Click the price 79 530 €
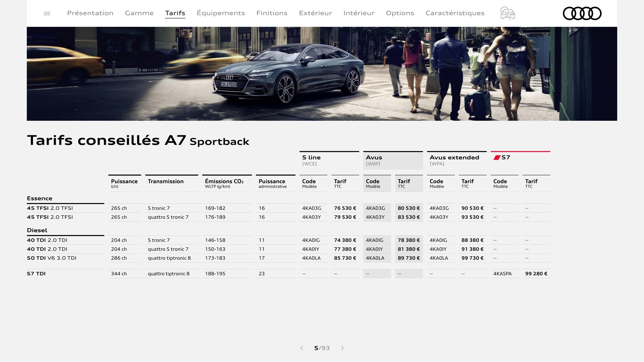This screenshot has width=644, height=362. click(x=345, y=217)
